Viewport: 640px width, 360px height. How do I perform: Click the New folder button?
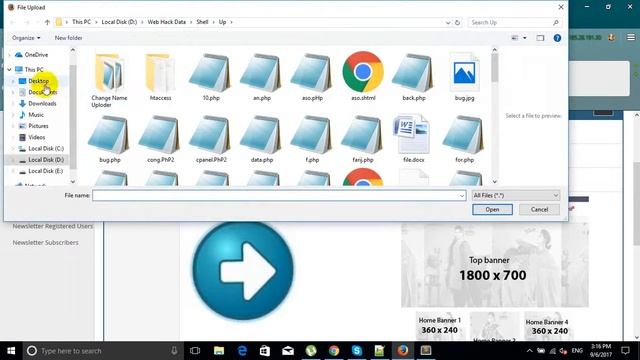click(69, 38)
